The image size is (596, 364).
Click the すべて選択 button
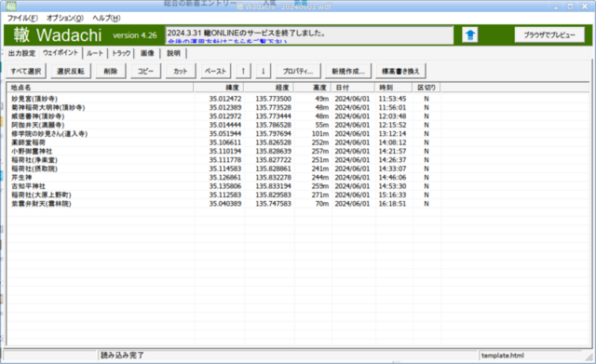[26, 71]
